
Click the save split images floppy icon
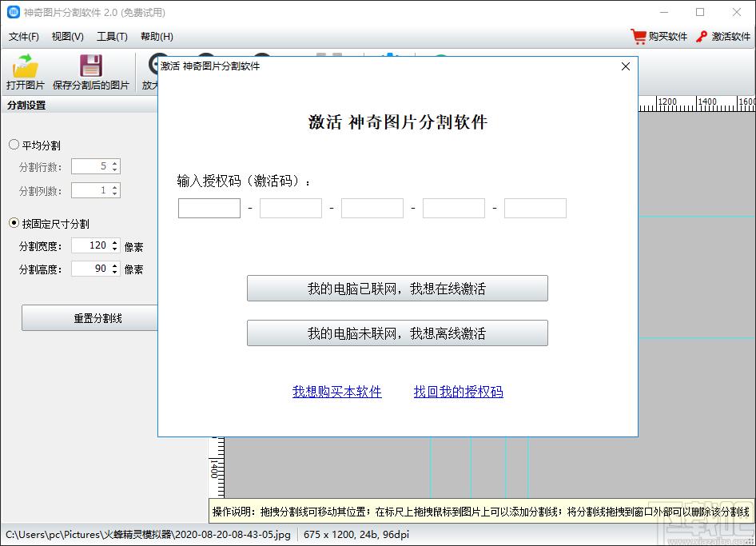90,66
